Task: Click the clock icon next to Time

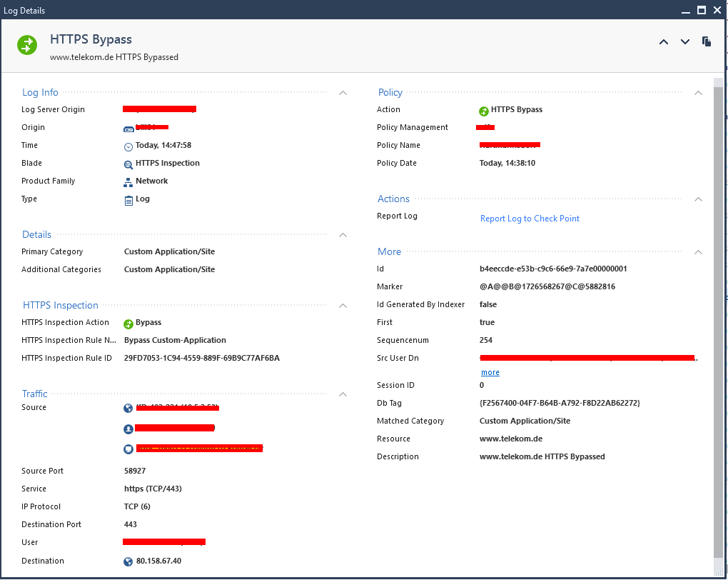Action: click(127, 145)
